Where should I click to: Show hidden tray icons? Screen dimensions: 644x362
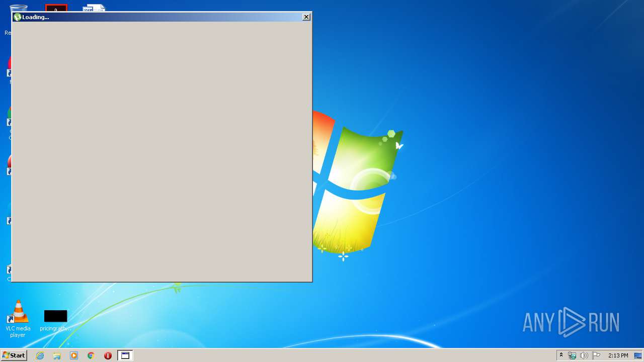click(x=561, y=355)
